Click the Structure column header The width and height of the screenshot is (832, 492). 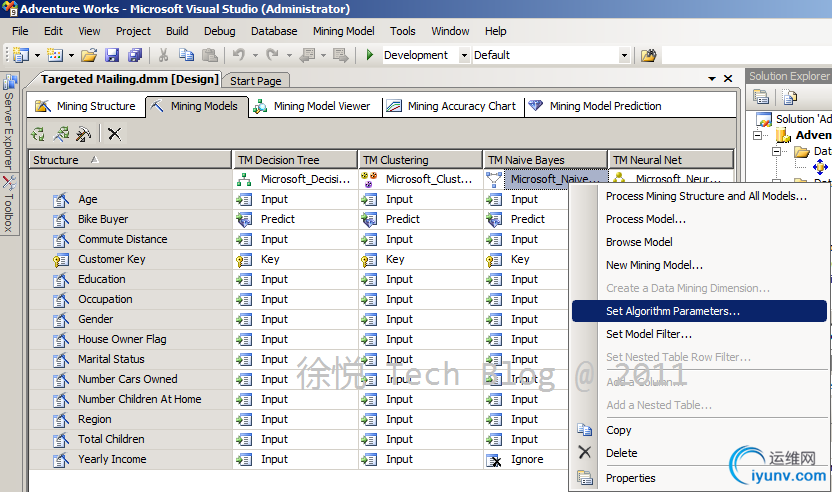(131, 160)
